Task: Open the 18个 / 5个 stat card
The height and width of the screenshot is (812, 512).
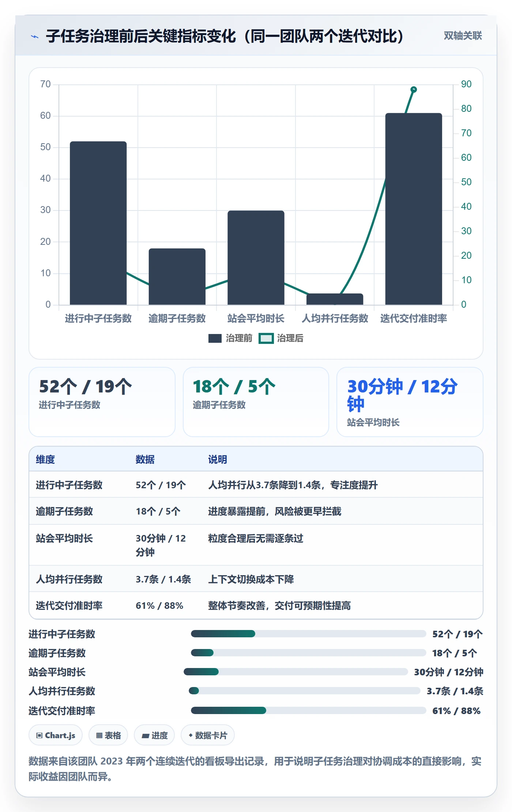Action: pos(256,402)
